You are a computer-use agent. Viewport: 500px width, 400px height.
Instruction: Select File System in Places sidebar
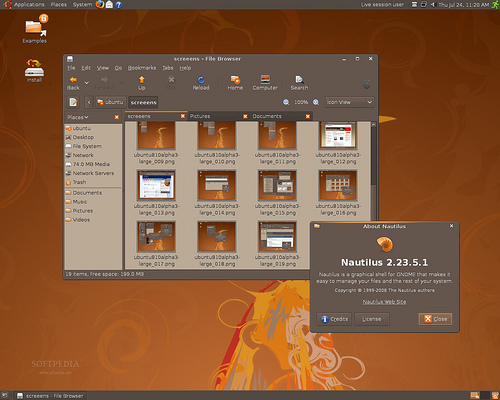93,146
